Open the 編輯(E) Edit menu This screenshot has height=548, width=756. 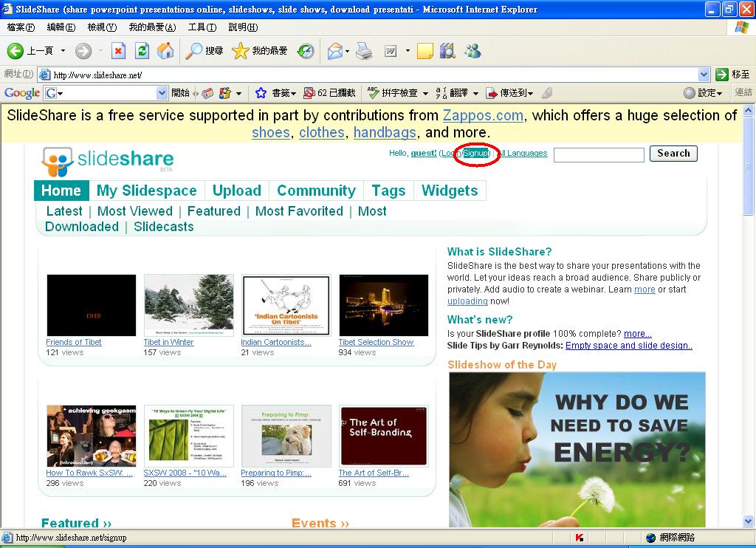tap(61, 27)
